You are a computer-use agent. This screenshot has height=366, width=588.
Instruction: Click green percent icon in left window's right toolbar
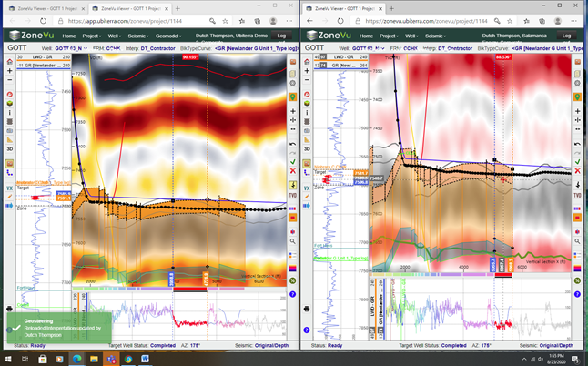tap(292, 281)
